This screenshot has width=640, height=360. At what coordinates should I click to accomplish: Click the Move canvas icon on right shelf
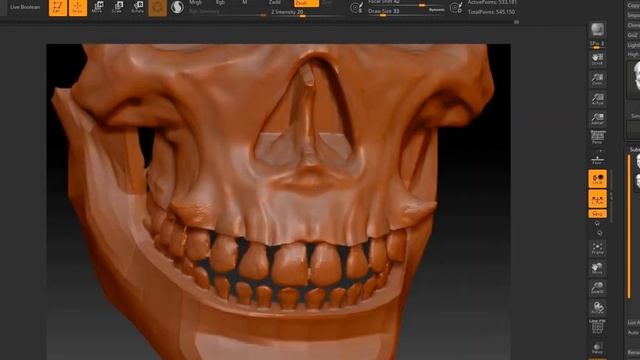click(598, 268)
